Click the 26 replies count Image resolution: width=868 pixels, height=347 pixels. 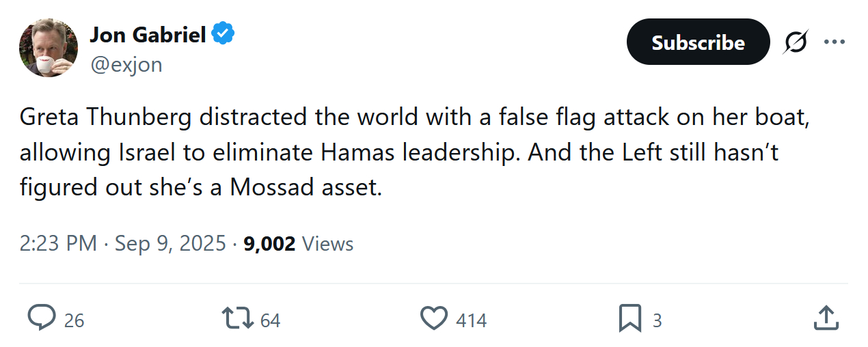coord(74,320)
